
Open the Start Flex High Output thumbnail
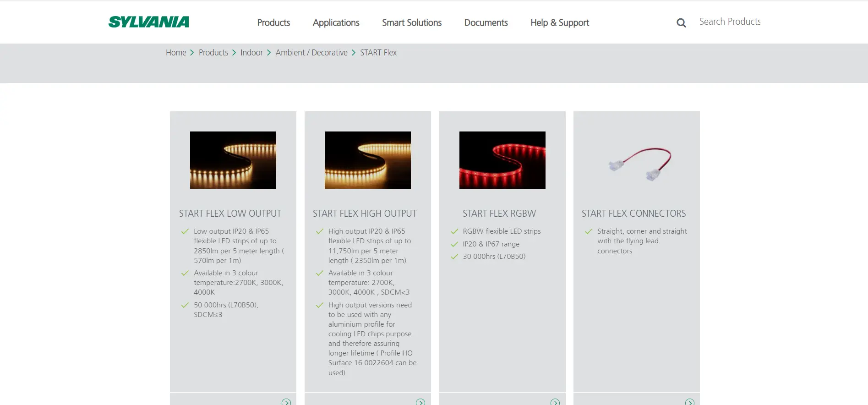pyautogui.click(x=368, y=160)
